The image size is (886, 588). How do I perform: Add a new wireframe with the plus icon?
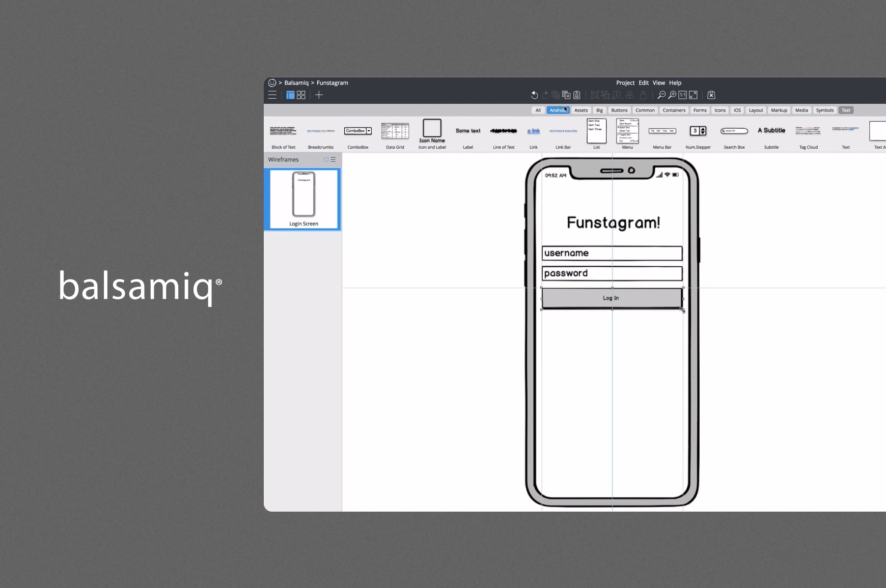pyautogui.click(x=319, y=95)
